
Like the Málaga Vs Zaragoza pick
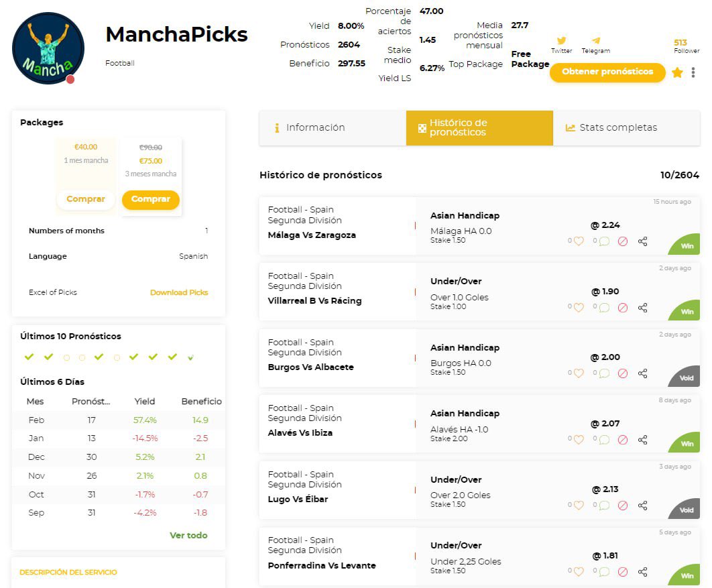[x=579, y=241]
